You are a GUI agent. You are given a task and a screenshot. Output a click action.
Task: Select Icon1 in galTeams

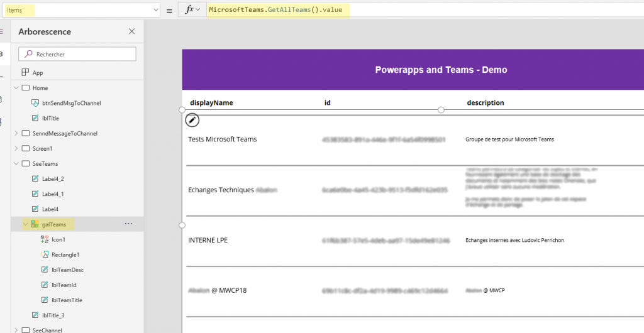click(x=58, y=239)
